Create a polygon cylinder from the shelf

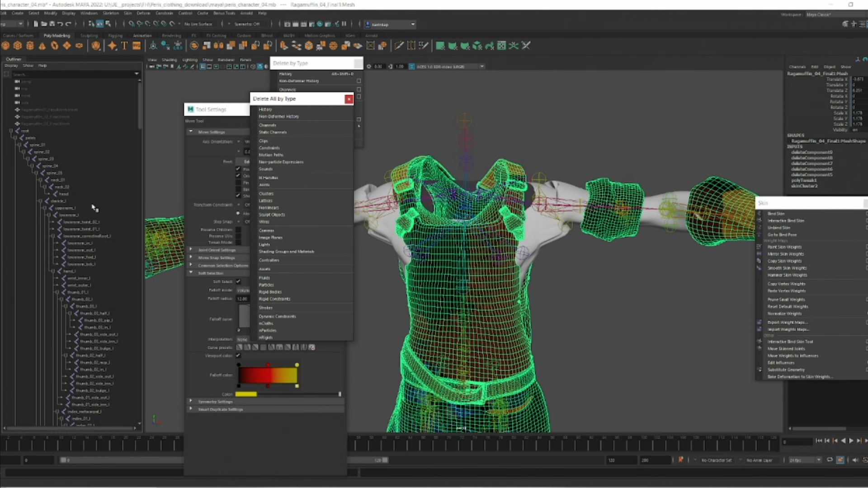tap(30, 46)
